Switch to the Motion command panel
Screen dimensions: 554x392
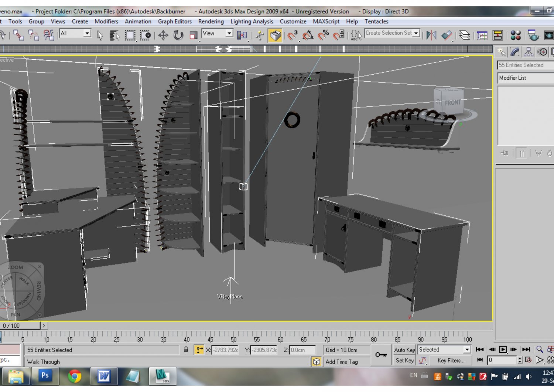point(542,52)
